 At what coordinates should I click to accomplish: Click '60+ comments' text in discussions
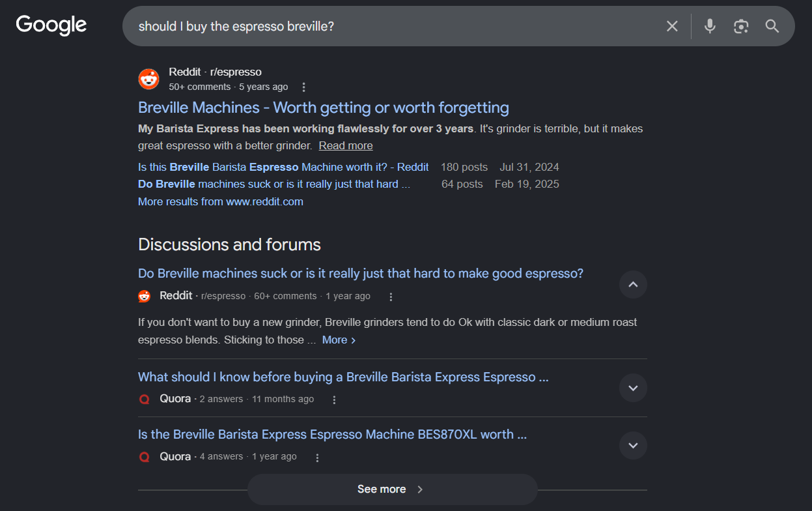(x=285, y=296)
